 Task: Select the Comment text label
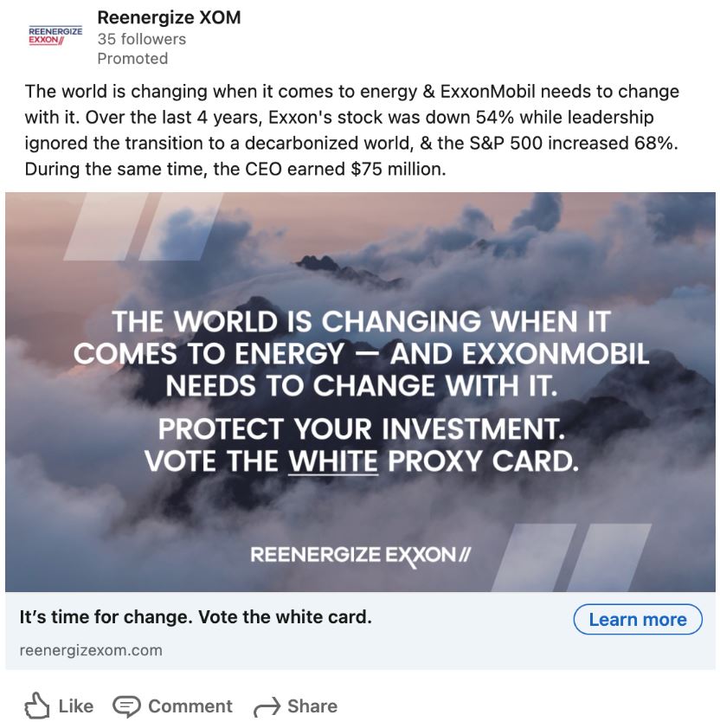pyautogui.click(x=190, y=706)
